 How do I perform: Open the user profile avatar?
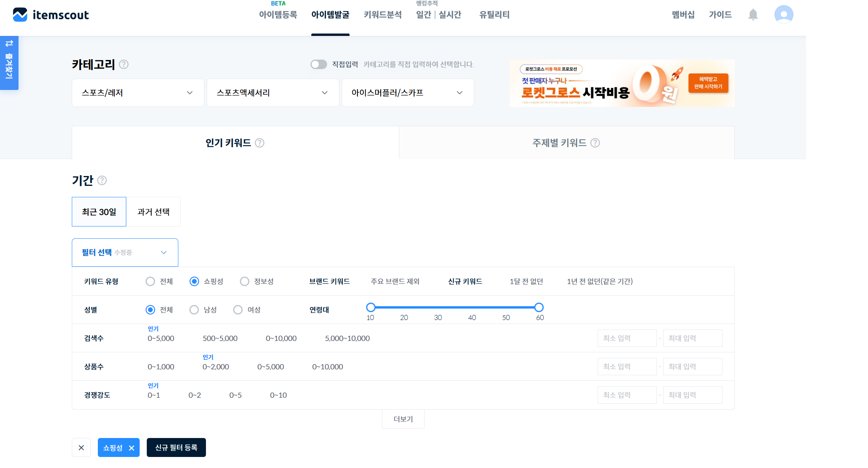pyautogui.click(x=784, y=15)
